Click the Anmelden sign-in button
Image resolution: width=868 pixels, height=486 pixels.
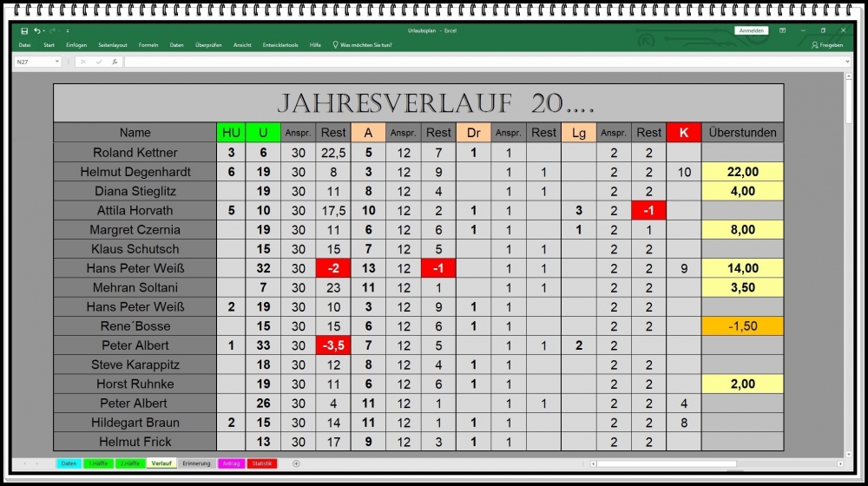coord(751,30)
